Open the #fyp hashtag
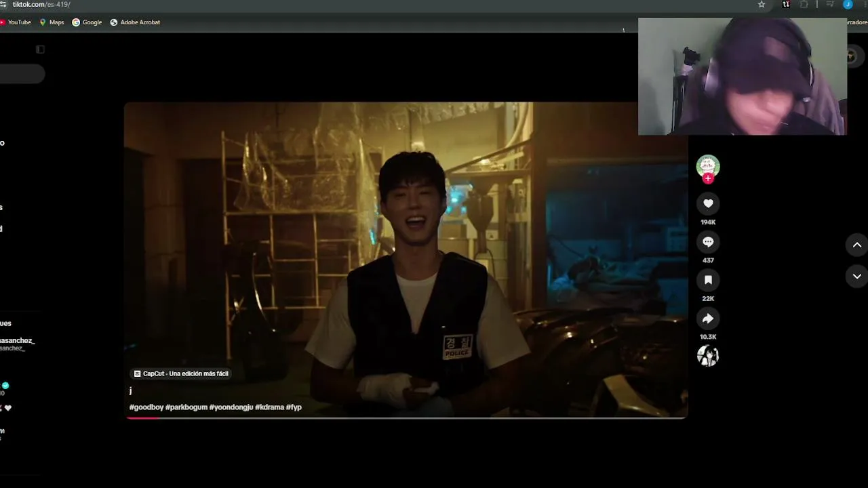Viewport: 868px width, 488px height. (x=294, y=407)
